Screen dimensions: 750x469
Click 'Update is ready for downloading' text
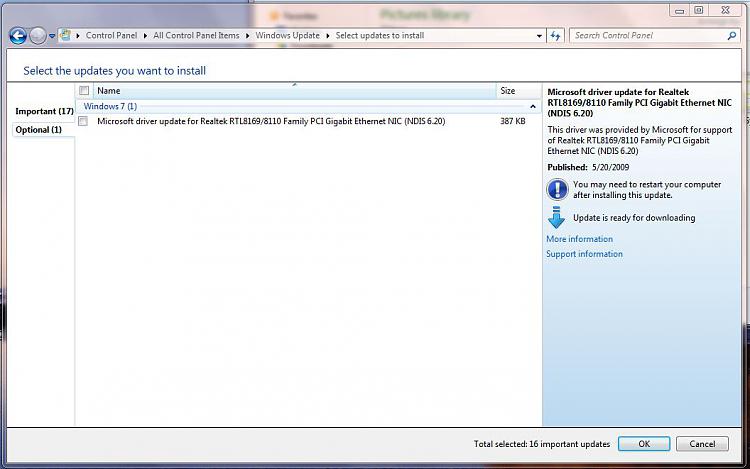(634, 218)
